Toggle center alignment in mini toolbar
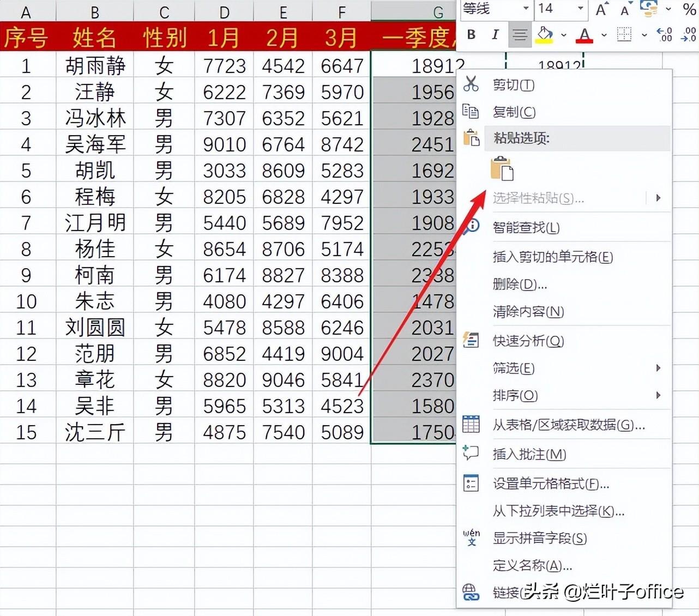Screen dimensions: 699x616 click(x=520, y=35)
